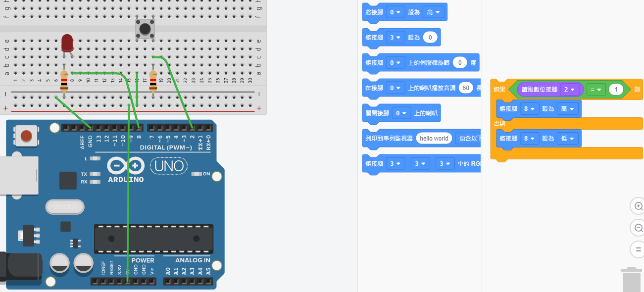This screenshot has width=644, height=292.
Task: Select the orange 如果 if-else block
Action: [499, 90]
